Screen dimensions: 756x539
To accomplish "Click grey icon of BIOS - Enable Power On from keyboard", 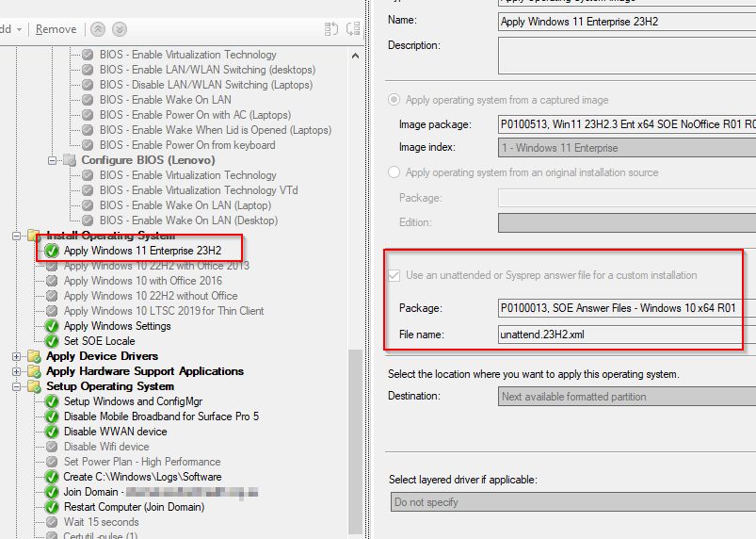I will (88, 145).
